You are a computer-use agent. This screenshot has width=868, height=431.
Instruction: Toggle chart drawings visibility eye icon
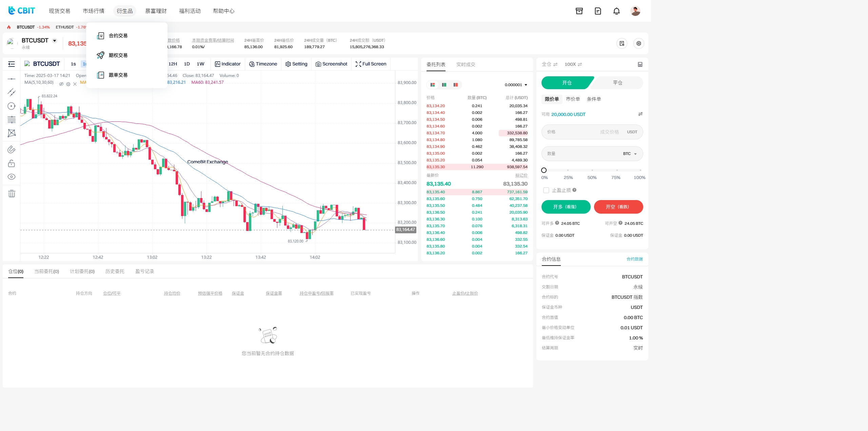[x=12, y=177]
